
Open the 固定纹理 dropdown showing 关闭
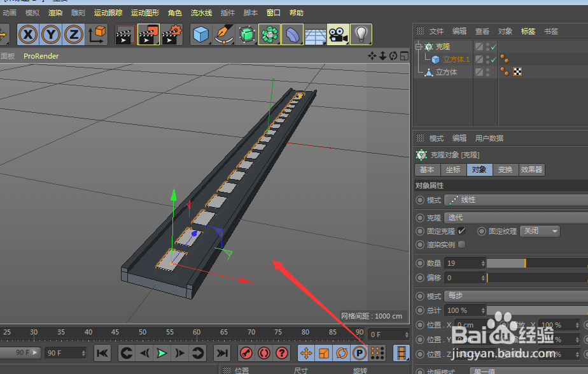[x=540, y=231]
